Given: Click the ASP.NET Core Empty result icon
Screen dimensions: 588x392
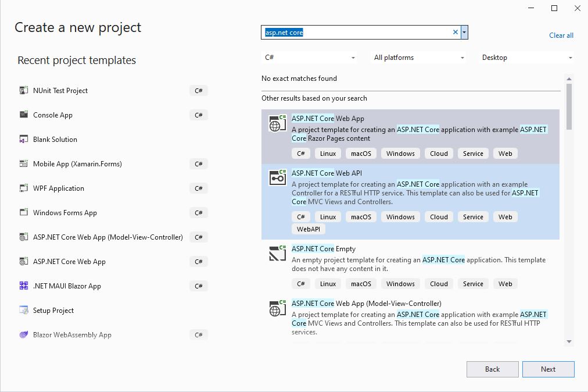Looking at the screenshot, I should tap(278, 252).
